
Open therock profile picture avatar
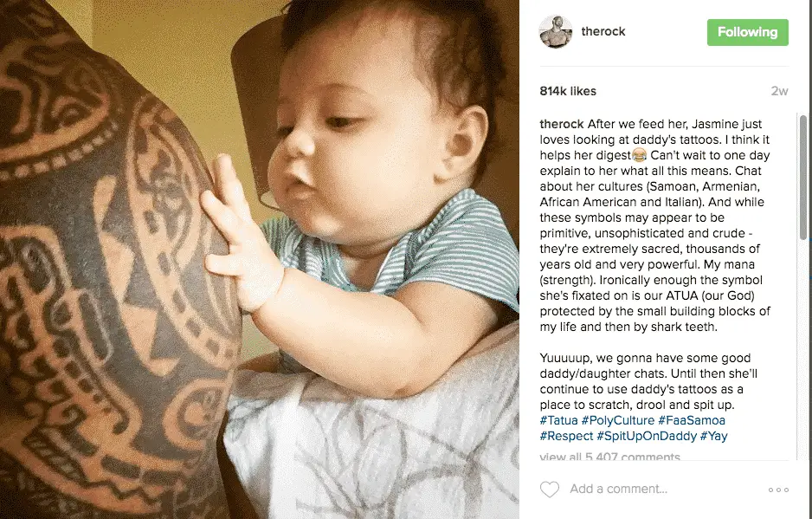click(x=556, y=32)
